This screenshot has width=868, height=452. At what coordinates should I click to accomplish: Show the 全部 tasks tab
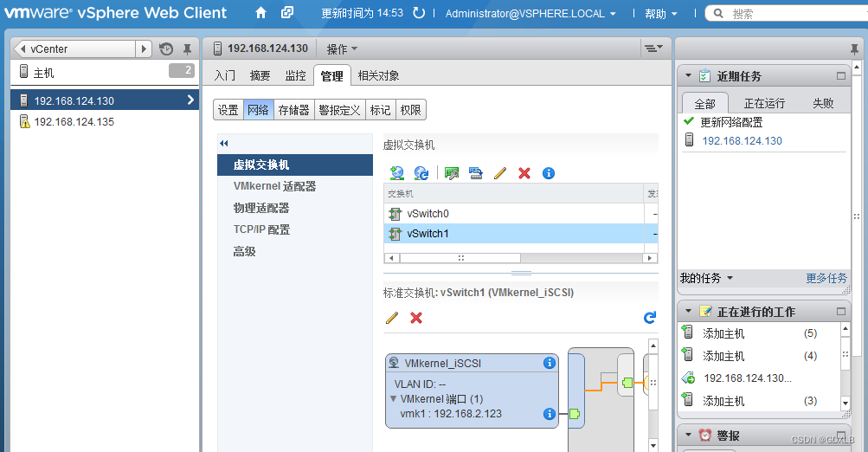(x=704, y=104)
